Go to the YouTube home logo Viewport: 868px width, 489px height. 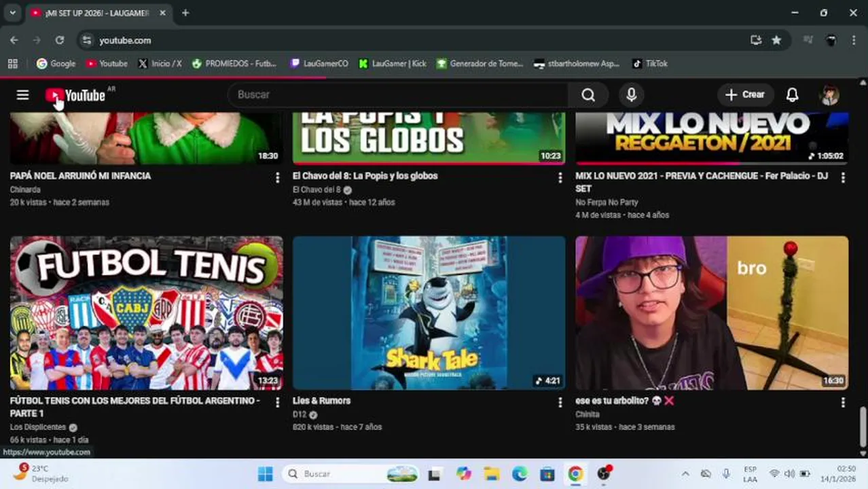coord(75,96)
